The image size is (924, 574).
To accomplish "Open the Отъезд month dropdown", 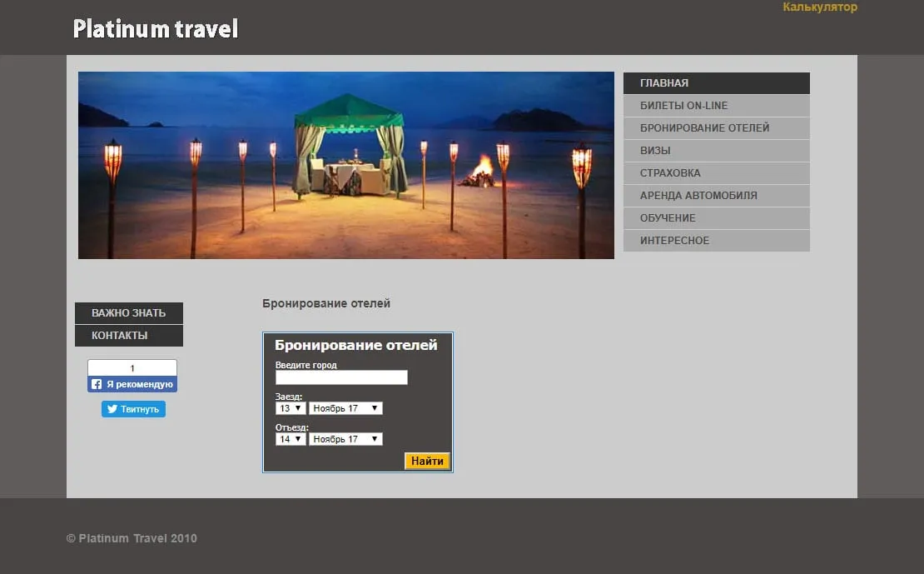I will coord(345,439).
